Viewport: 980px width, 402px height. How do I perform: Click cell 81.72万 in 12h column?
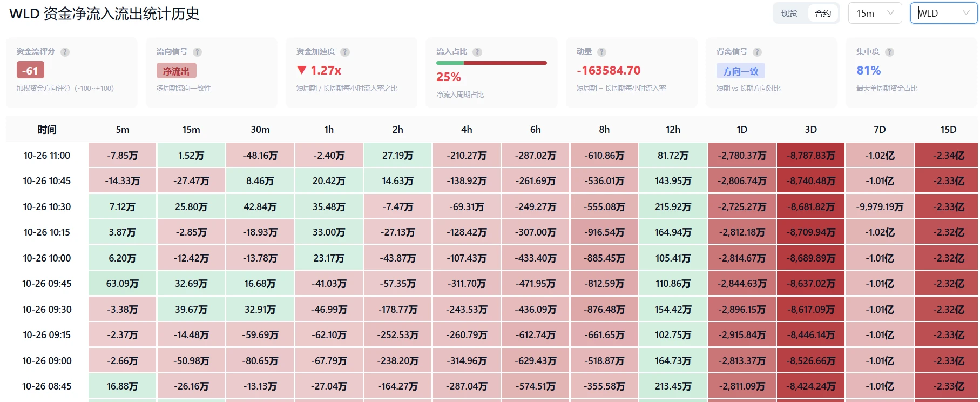[673, 156]
